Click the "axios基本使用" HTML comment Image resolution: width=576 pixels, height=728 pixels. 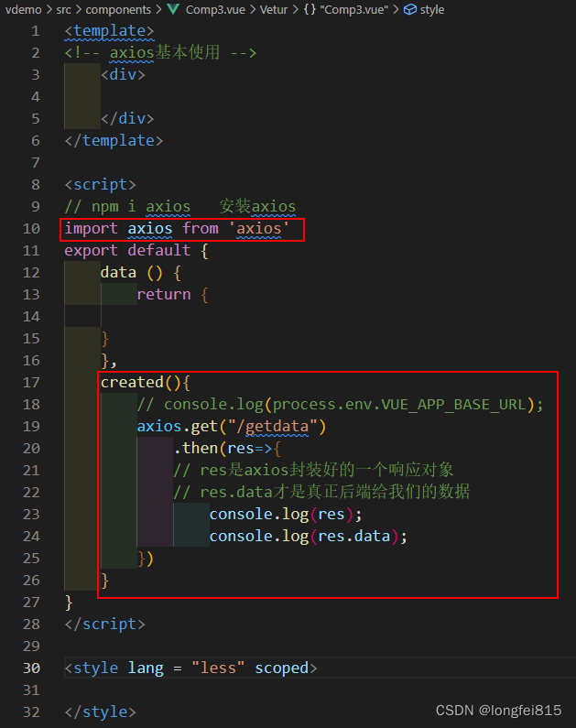point(160,52)
